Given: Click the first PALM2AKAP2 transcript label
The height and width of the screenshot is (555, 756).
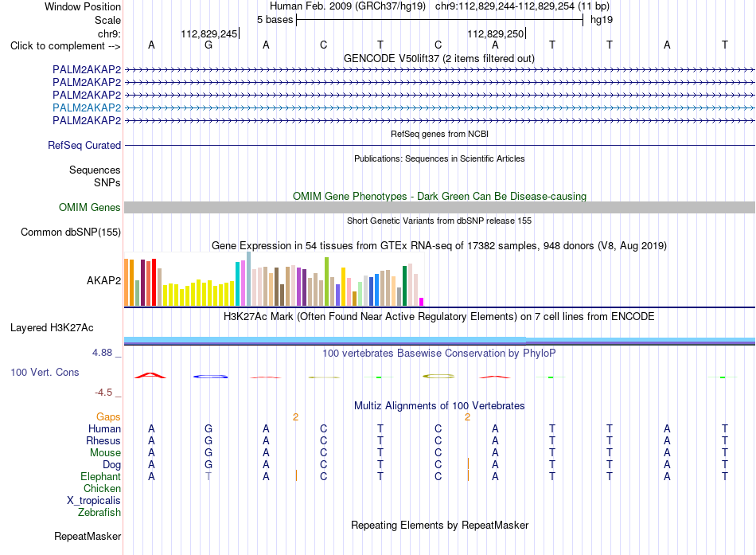Looking at the screenshot, I should click(x=87, y=69).
